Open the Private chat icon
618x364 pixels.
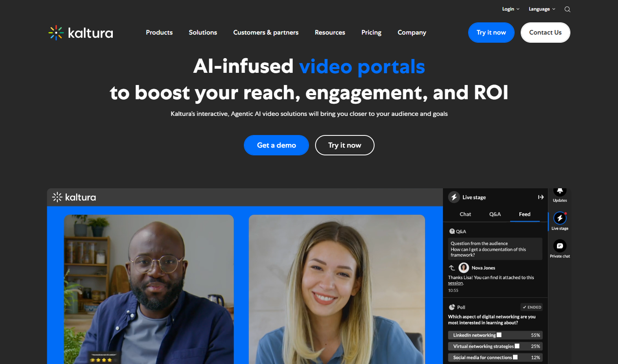tap(560, 246)
